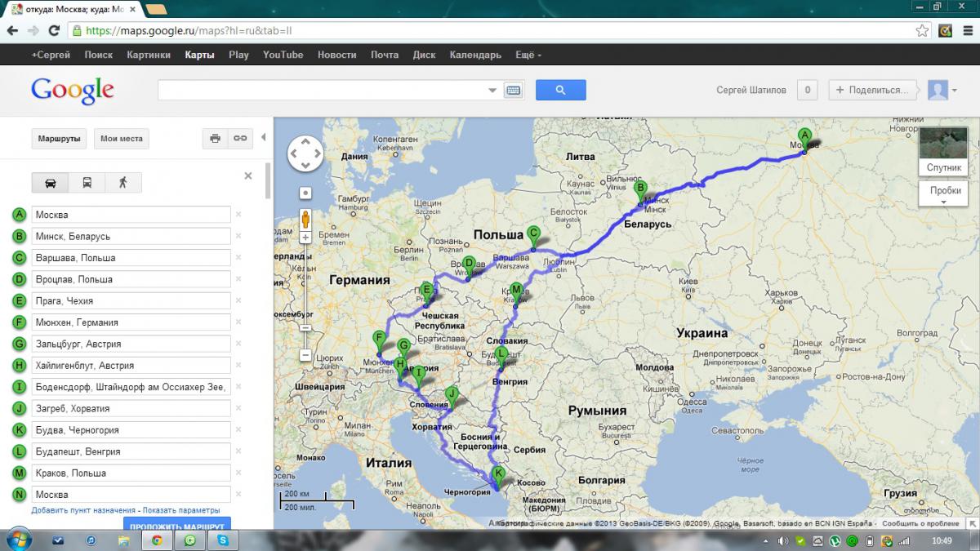The width and height of the screenshot is (980, 551).
Task: Expand the Ещё menu
Action: tap(528, 55)
